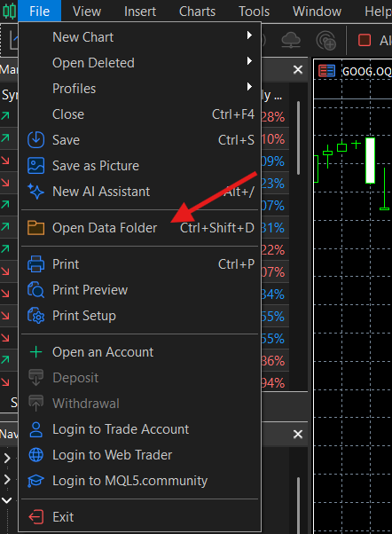Viewport: 392px width, 534px height.
Task: Expand first collapsed Navigator tree node
Action: click(7, 458)
